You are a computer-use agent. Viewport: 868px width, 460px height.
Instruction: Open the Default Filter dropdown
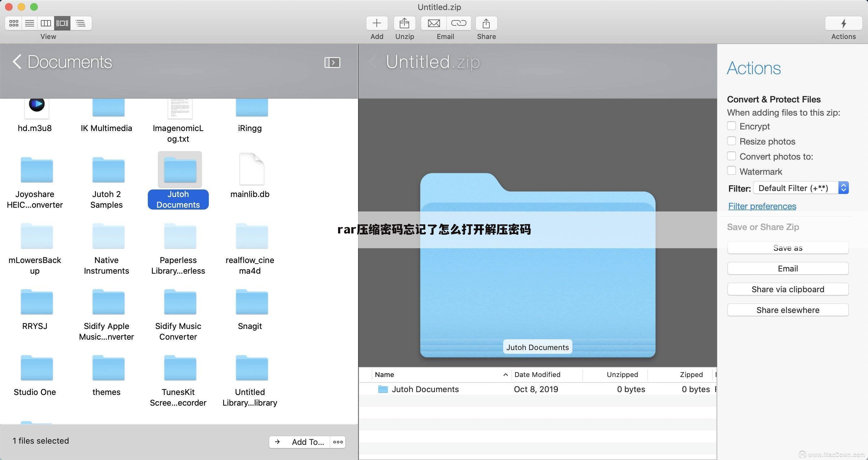pyautogui.click(x=801, y=188)
